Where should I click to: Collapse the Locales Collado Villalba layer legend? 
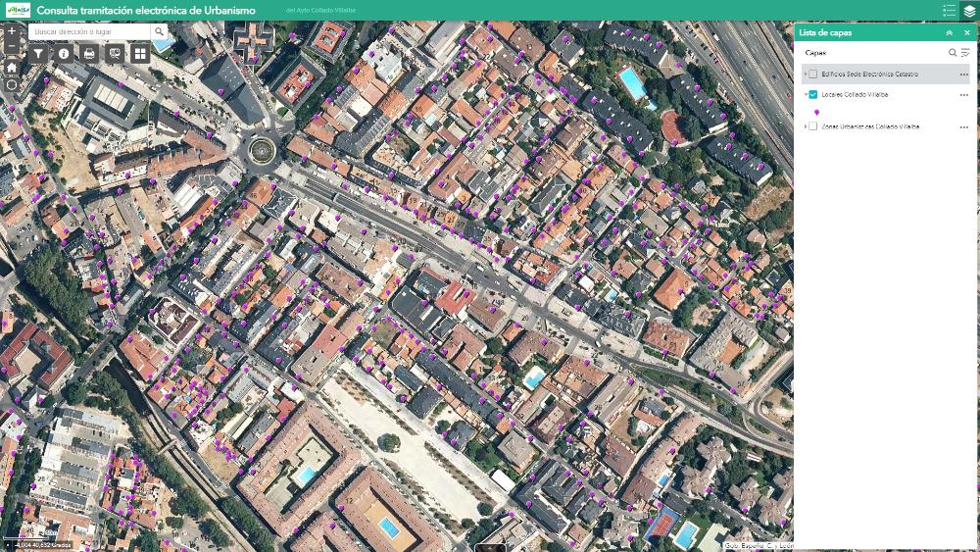(806, 95)
